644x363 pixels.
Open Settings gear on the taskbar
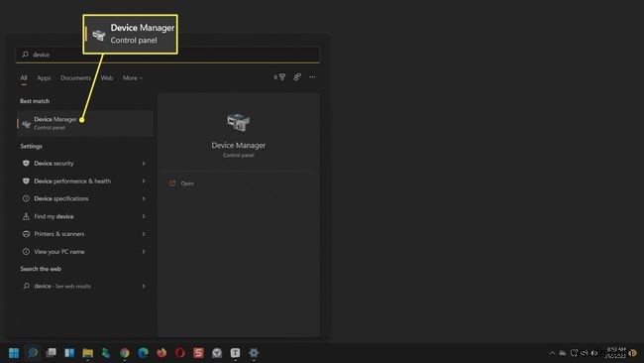[x=254, y=353]
